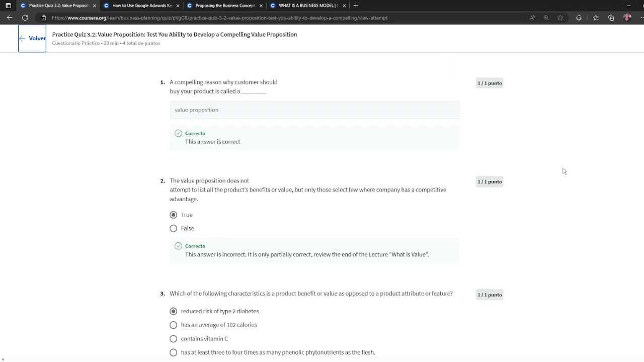This screenshot has width=644, height=362.
Task: Click 'This answer is correct' feedback text
Action: click(x=212, y=142)
